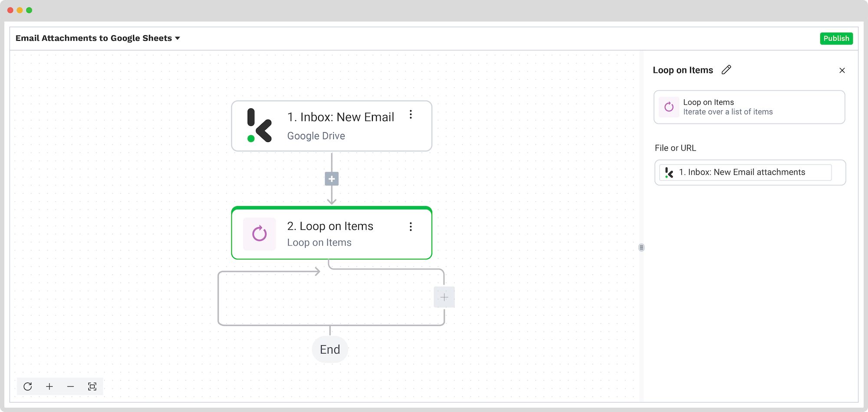Click the side panel resize handle
This screenshot has height=412, width=868.
(x=641, y=248)
